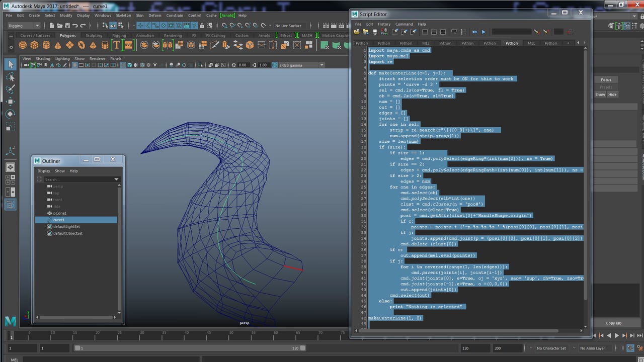Toggle Auto Keyframe button near range slider
The image size is (644, 362).
(x=630, y=348)
